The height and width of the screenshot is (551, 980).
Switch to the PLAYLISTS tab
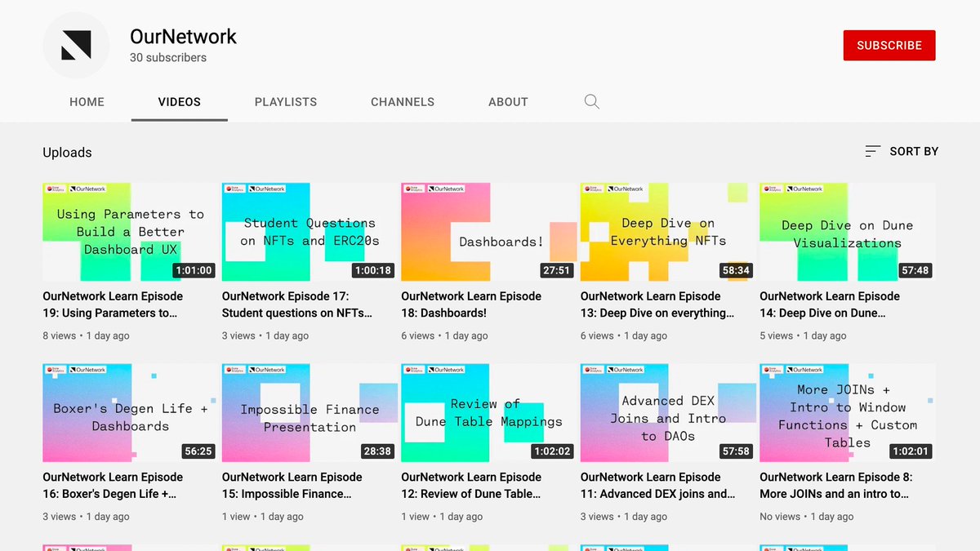pos(285,101)
